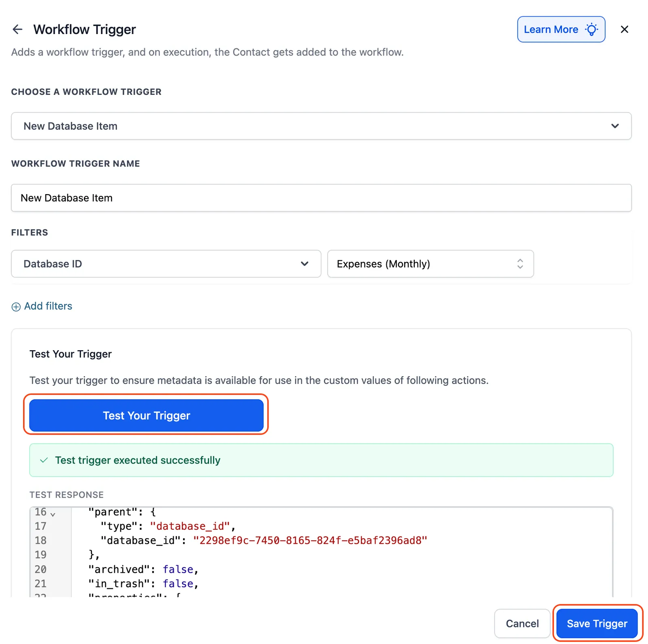Open the Expenses (Monthly) database selector

click(431, 264)
